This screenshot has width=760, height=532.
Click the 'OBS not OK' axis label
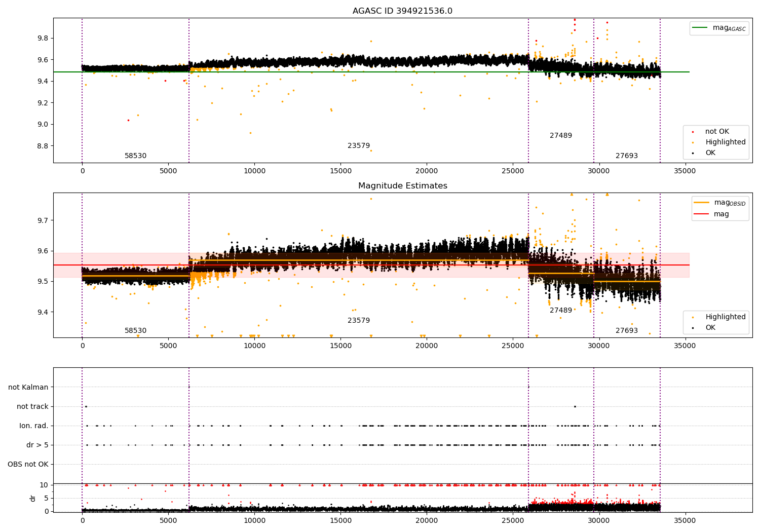pyautogui.click(x=28, y=464)
